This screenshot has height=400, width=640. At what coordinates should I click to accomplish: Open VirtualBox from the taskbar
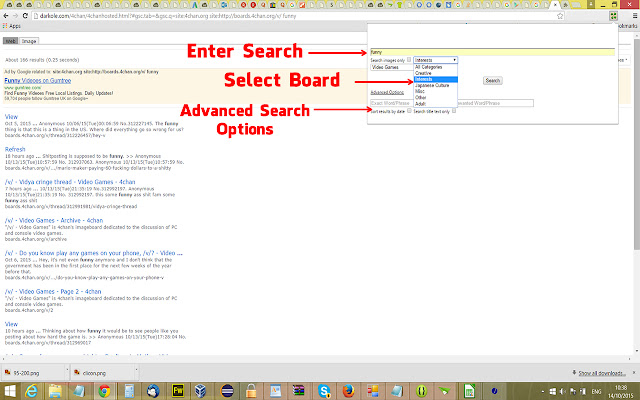click(x=200, y=391)
